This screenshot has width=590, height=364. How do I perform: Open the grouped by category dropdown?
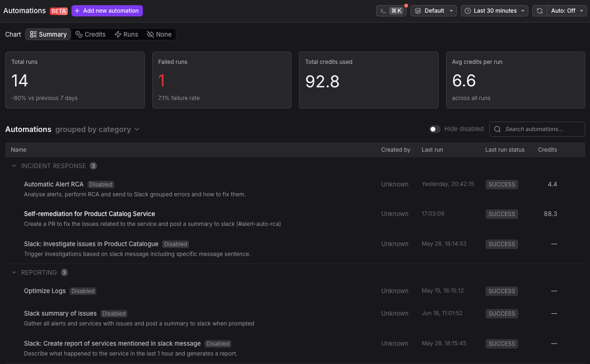click(x=97, y=130)
